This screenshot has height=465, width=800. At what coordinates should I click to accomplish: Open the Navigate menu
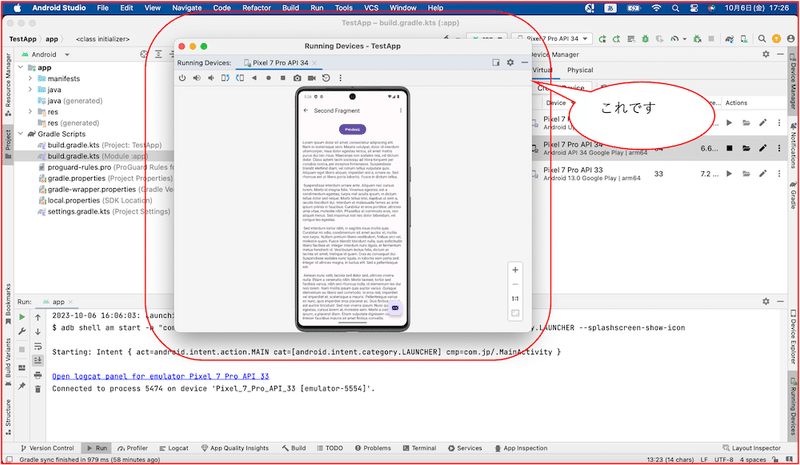tap(187, 8)
